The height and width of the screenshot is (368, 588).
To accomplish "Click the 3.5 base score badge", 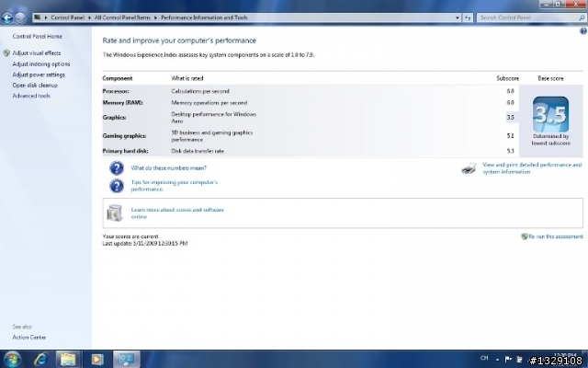I will point(550,114).
